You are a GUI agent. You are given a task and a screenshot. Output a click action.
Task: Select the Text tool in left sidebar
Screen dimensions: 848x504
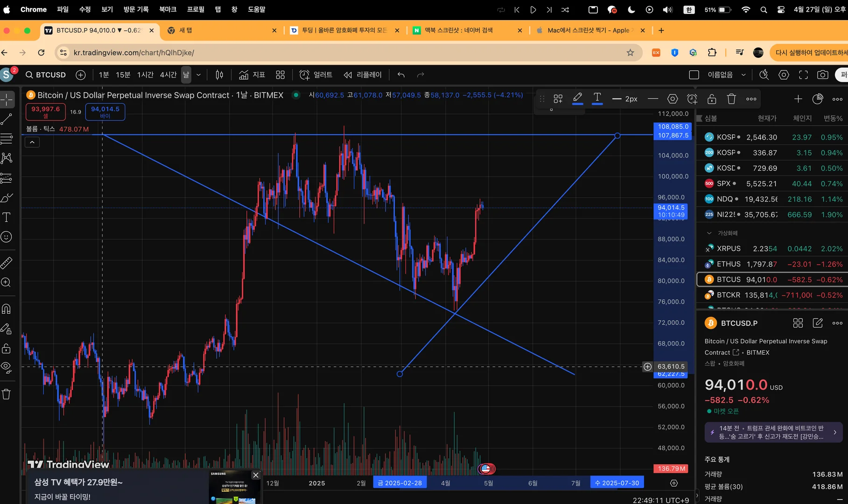(x=7, y=217)
